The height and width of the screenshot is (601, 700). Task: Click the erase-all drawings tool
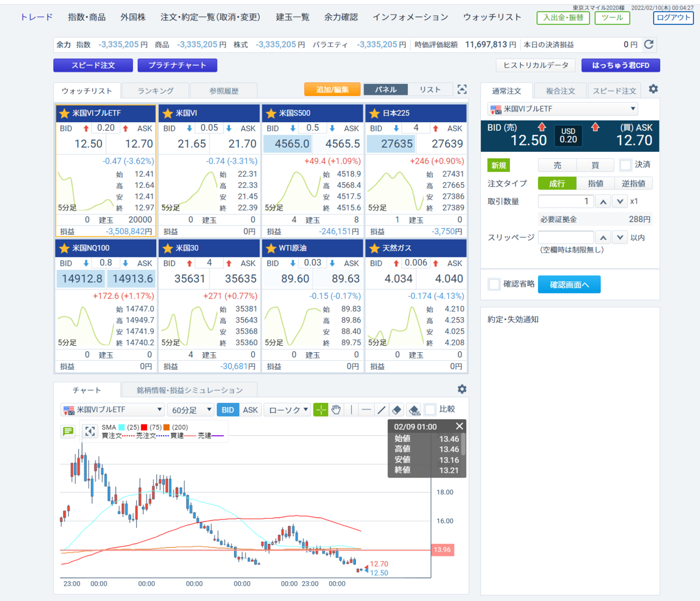(x=414, y=410)
